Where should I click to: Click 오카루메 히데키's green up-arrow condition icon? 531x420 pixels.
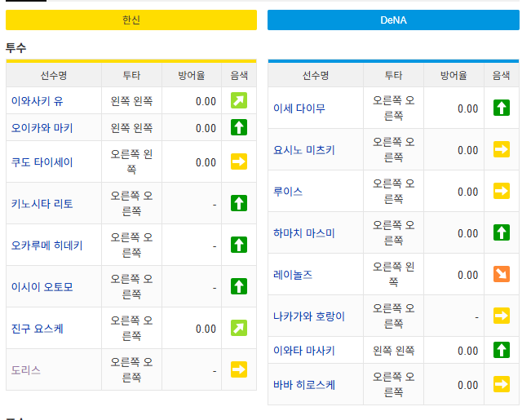pos(239,245)
